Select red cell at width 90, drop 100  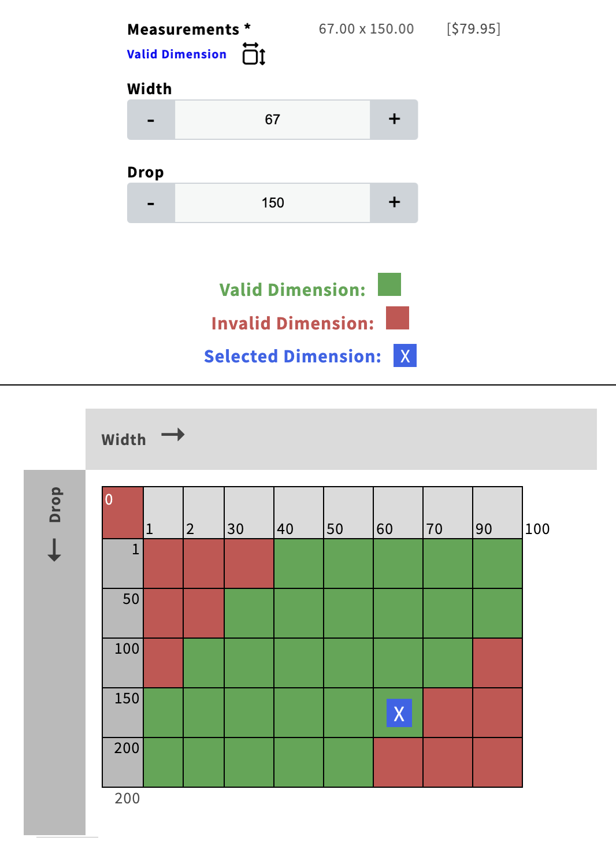coord(498,663)
